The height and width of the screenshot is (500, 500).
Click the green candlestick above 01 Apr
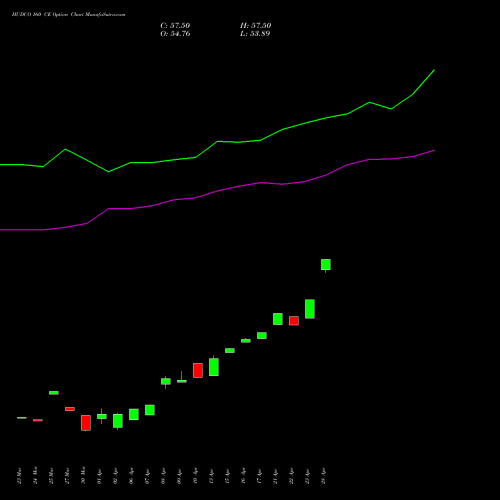(102, 416)
